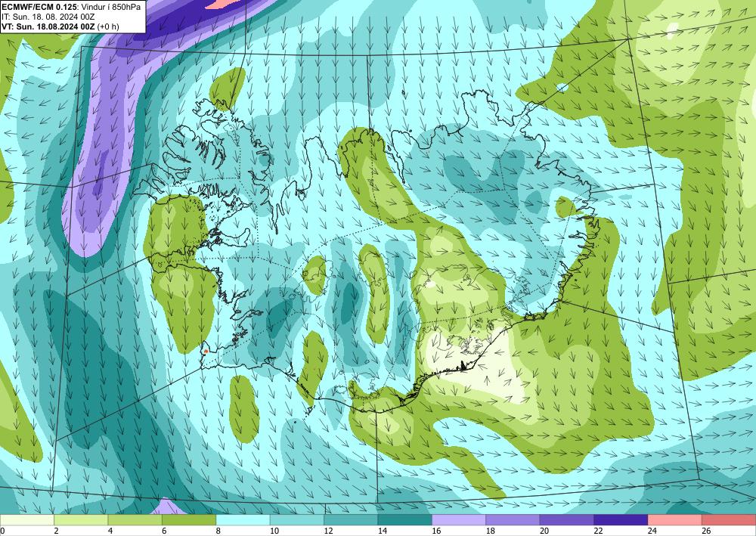Image resolution: width=756 pixels, height=536 pixels.
Task: Click the legend value label 22
Action: 598,531
